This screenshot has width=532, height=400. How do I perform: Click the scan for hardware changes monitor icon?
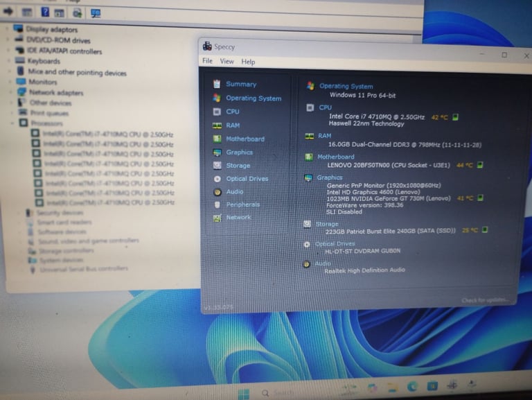point(96,13)
